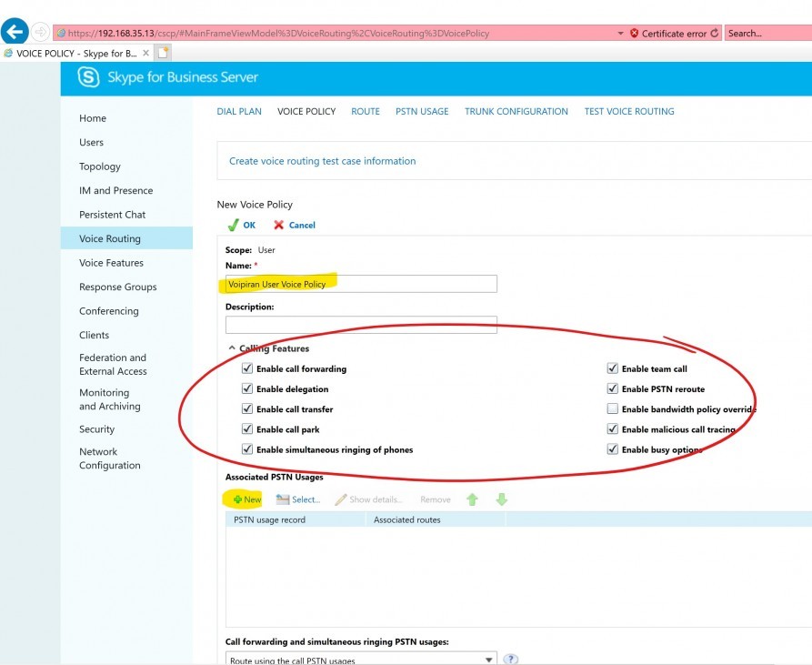Move usage up with green arrow

(472, 499)
